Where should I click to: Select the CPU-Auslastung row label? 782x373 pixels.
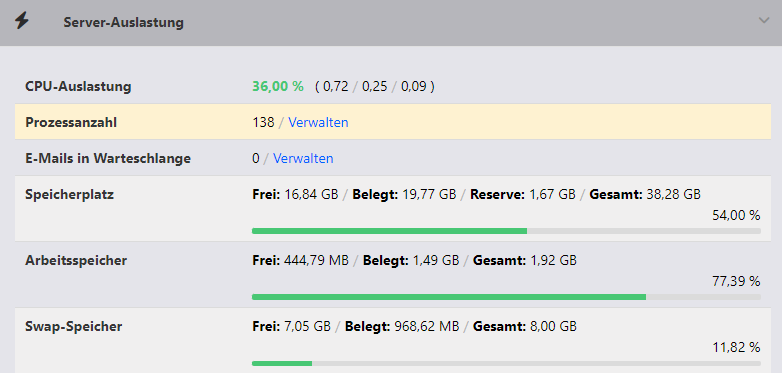(78, 86)
